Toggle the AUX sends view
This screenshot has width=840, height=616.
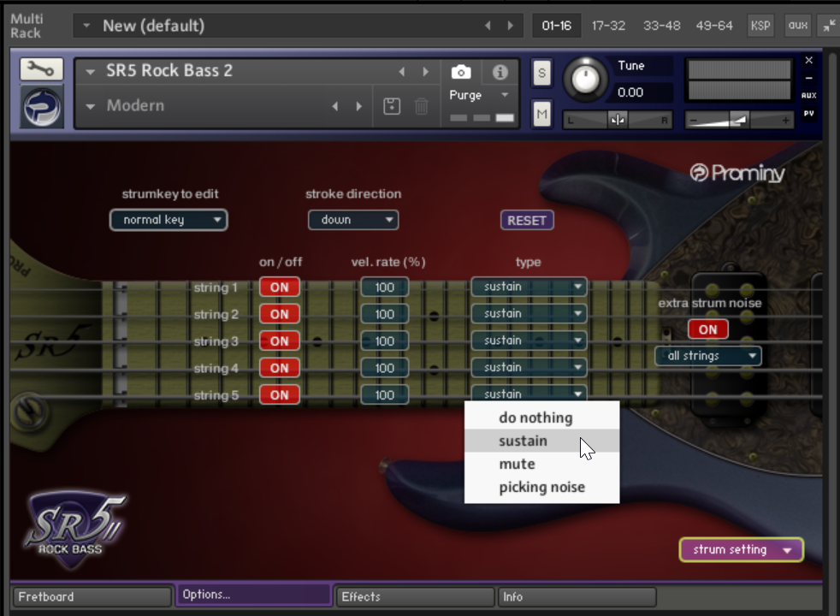coord(809,95)
